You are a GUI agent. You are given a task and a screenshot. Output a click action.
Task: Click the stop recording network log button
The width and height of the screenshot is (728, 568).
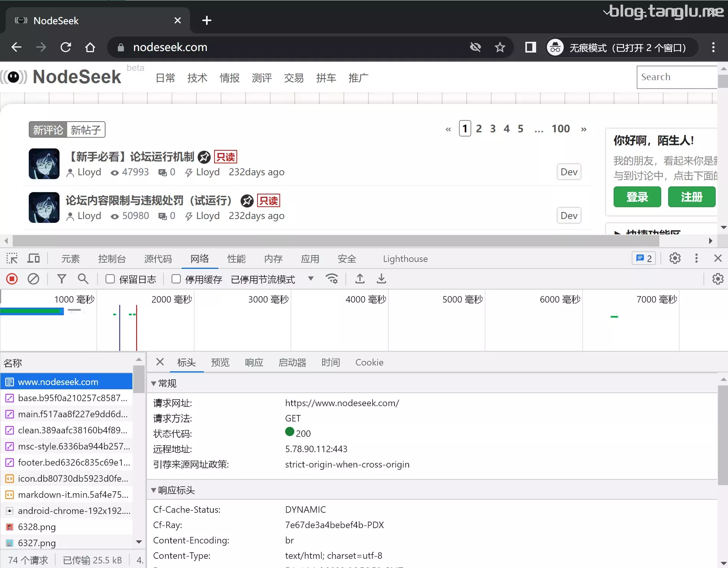(12, 279)
